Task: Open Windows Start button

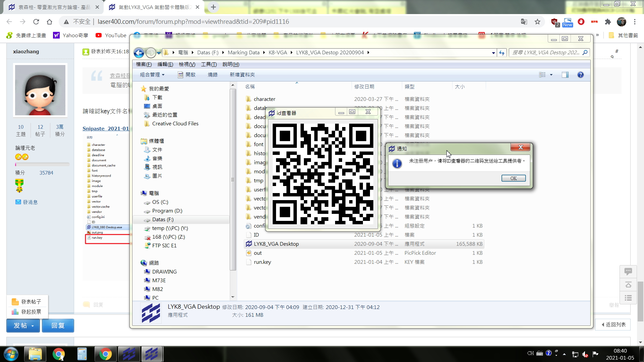Action: point(11,354)
